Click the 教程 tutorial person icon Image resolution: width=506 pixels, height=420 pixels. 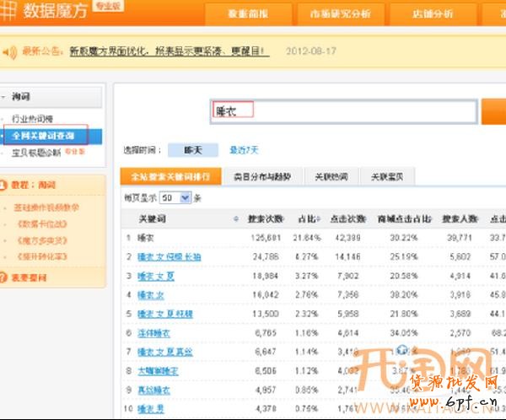[7, 185]
